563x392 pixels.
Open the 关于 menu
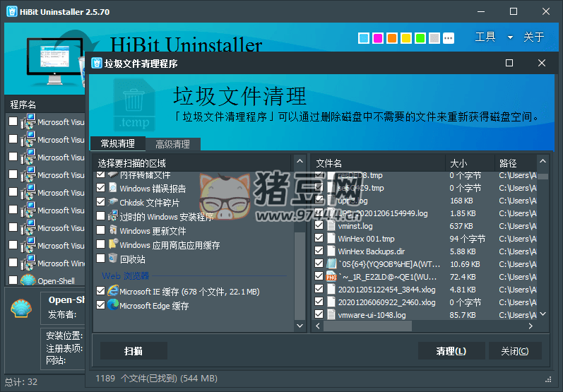533,37
